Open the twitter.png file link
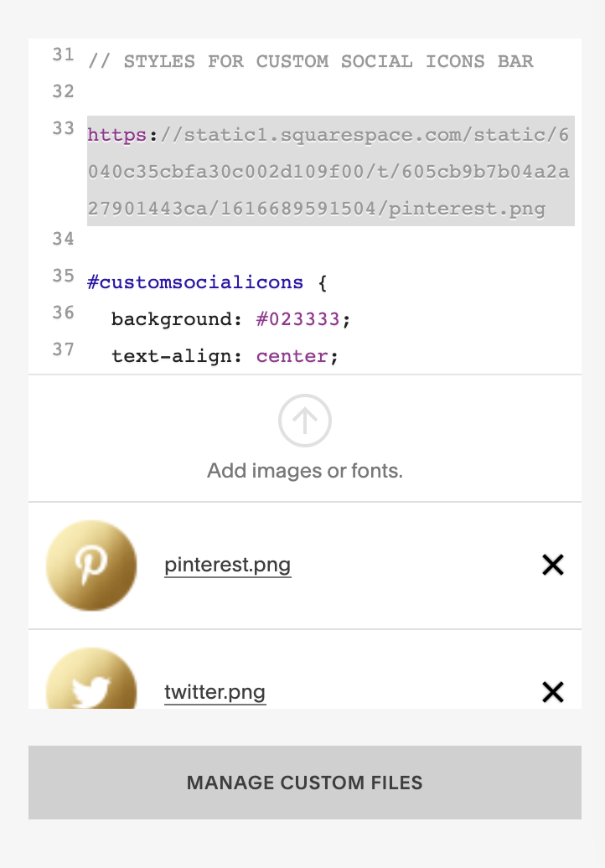Viewport: 605px width, 868px height. [215, 692]
